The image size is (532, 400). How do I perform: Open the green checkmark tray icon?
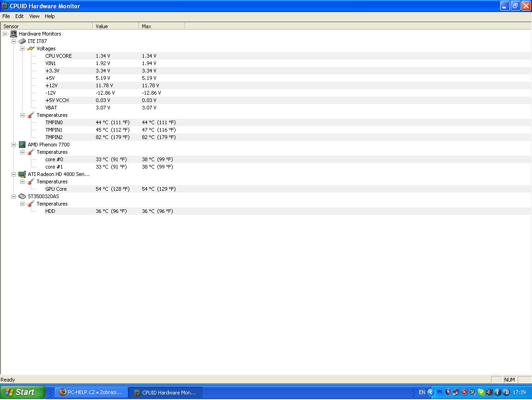[x=481, y=392]
